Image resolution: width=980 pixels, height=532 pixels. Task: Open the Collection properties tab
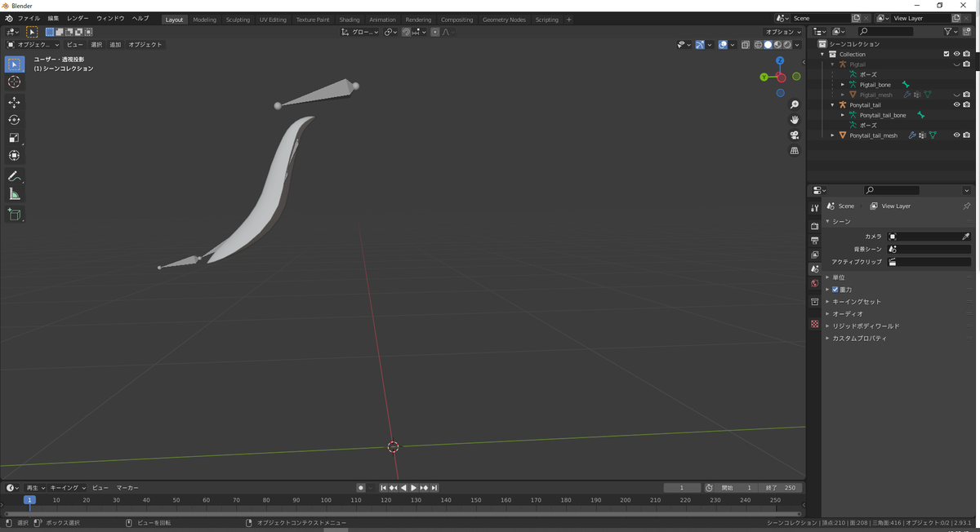tap(814, 302)
